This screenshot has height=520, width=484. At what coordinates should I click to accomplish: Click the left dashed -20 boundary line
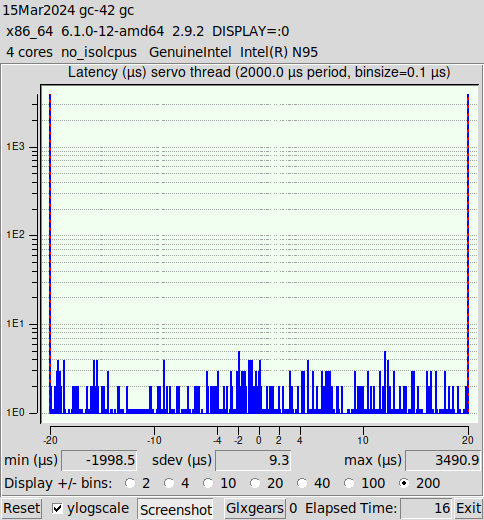pyautogui.click(x=50, y=254)
